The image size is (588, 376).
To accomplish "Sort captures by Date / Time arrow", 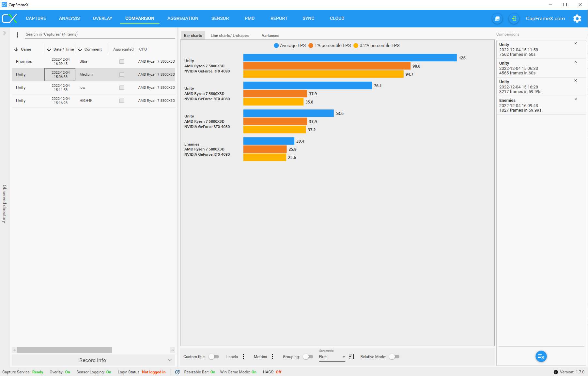I will pyautogui.click(x=49, y=49).
